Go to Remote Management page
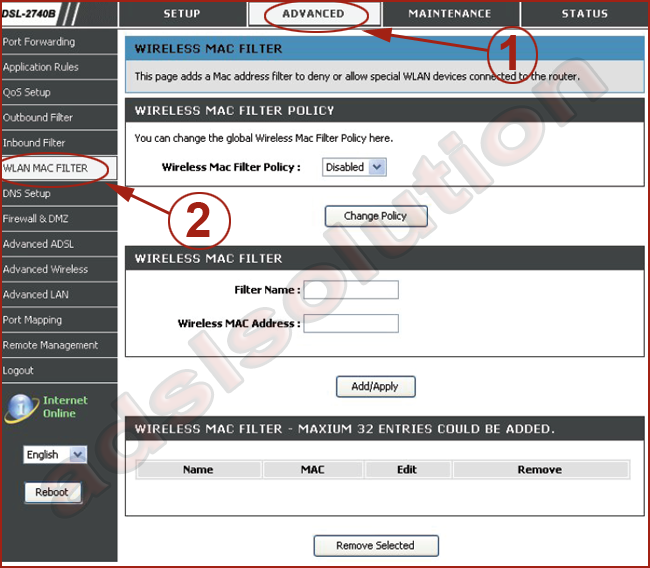Image resolution: width=650 pixels, height=568 pixels. 50,345
